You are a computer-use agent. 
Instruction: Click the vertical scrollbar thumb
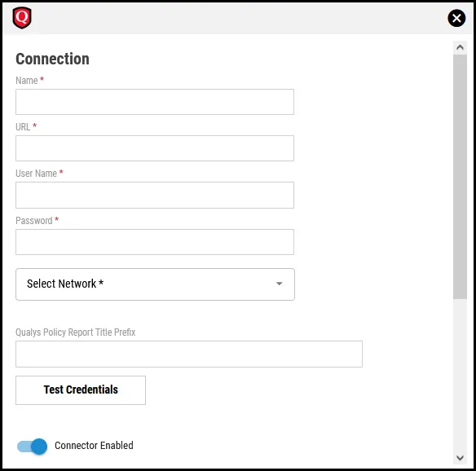(460, 177)
